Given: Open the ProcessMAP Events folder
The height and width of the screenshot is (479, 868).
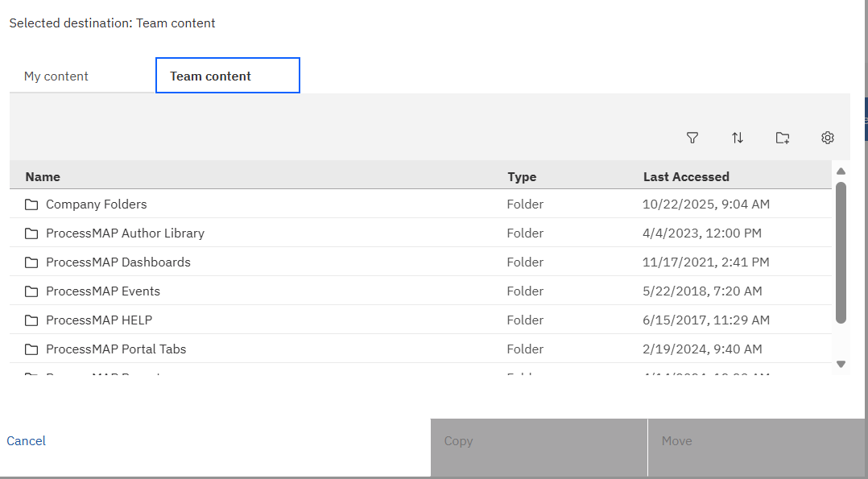Looking at the screenshot, I should [x=103, y=291].
